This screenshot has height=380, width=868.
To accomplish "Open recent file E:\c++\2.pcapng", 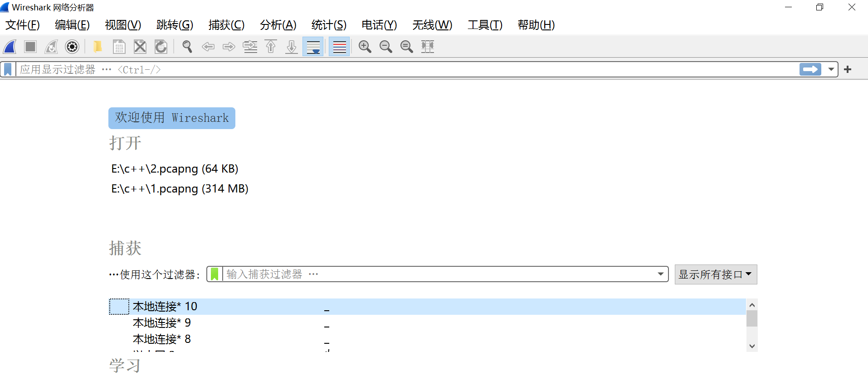I will tap(175, 169).
